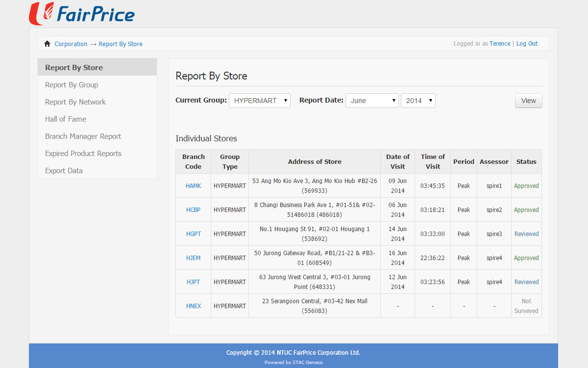Click the Approved status for HCBP

[x=526, y=210]
